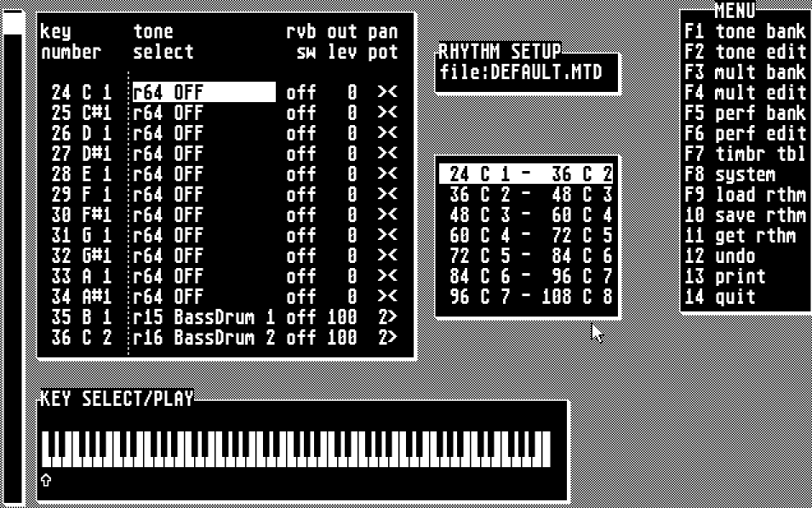Select key number 36 C 2
Screen dimensions: 812x508
click(x=82, y=338)
